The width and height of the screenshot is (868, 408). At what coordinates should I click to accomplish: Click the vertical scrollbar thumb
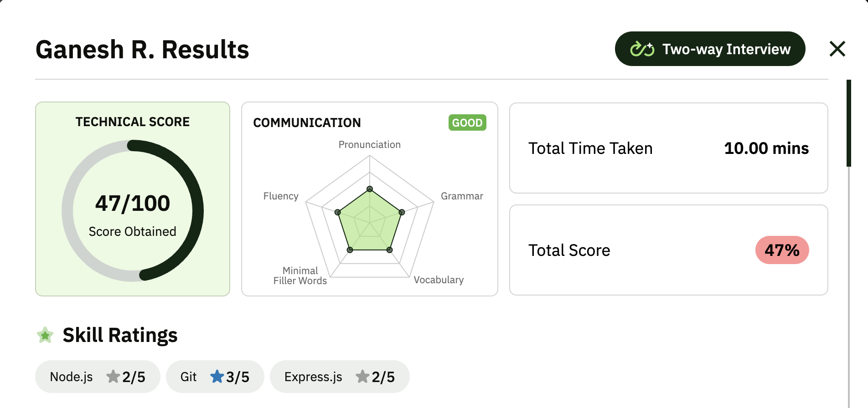tap(849, 123)
